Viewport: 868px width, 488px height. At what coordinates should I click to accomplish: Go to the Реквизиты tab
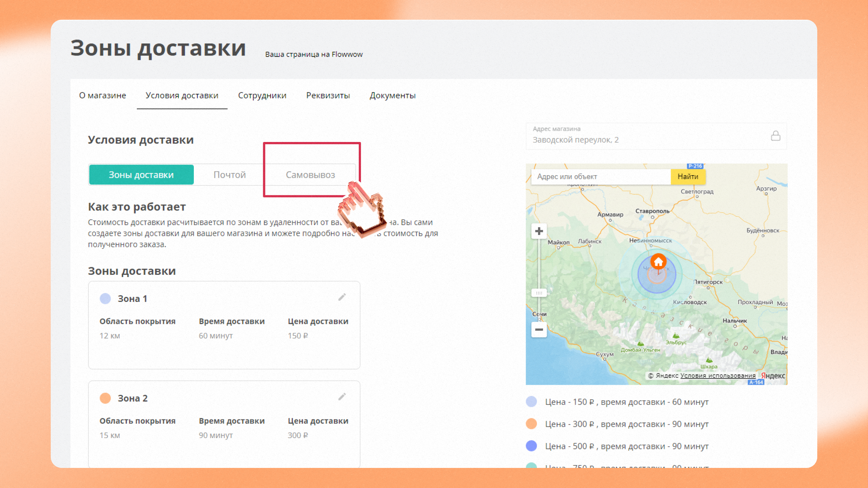(x=328, y=96)
